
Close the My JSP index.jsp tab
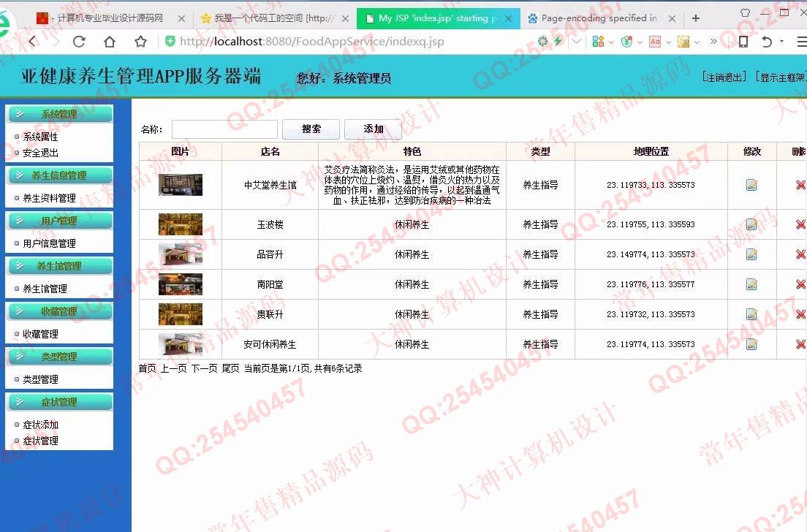509,18
